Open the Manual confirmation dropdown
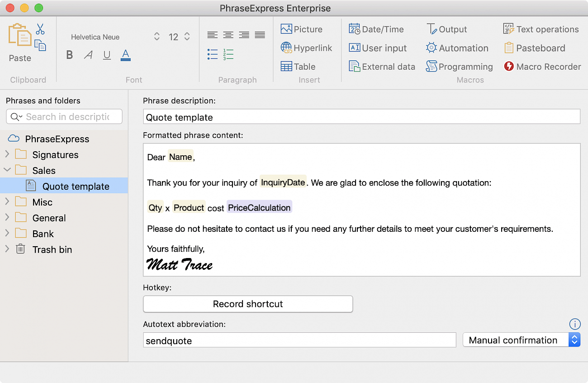This screenshot has height=383, width=588. click(x=522, y=340)
